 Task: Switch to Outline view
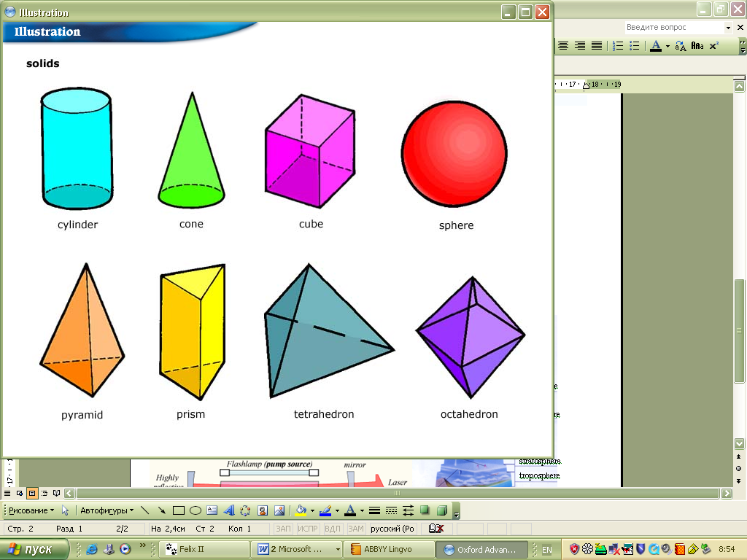(44, 494)
